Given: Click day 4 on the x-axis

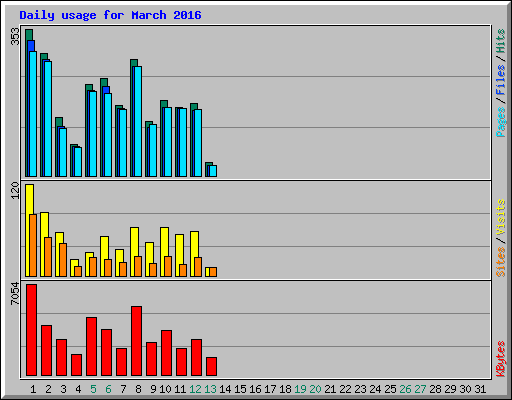Looking at the screenshot, I should [78, 389].
